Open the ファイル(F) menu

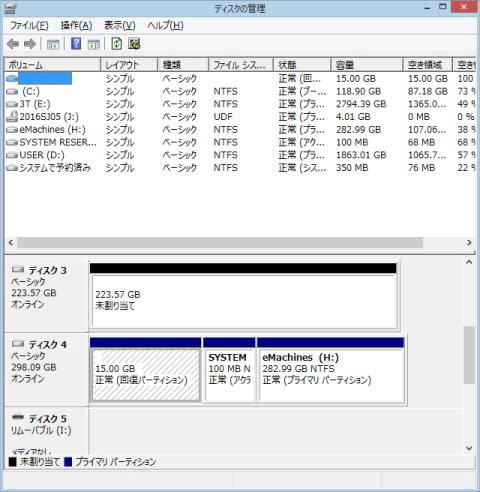[29, 26]
